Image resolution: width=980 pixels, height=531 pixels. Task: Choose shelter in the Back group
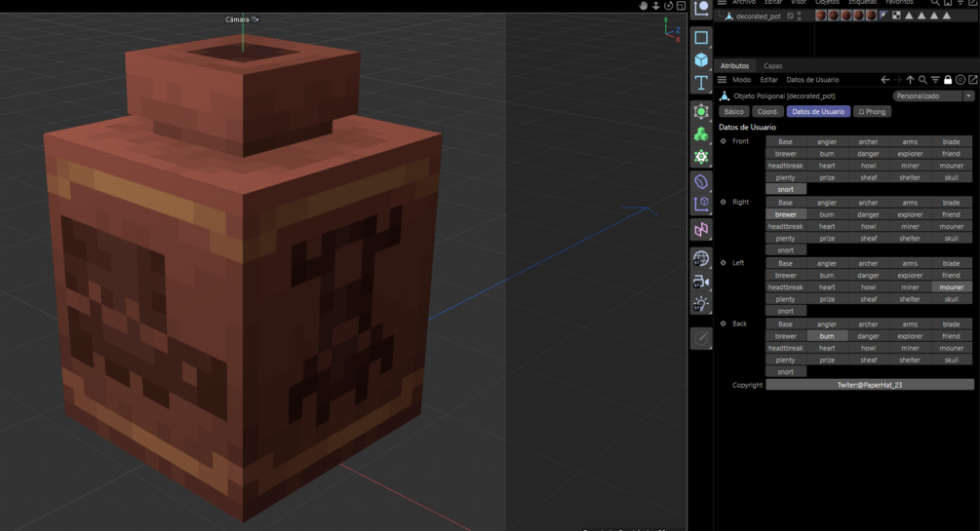tap(910, 360)
